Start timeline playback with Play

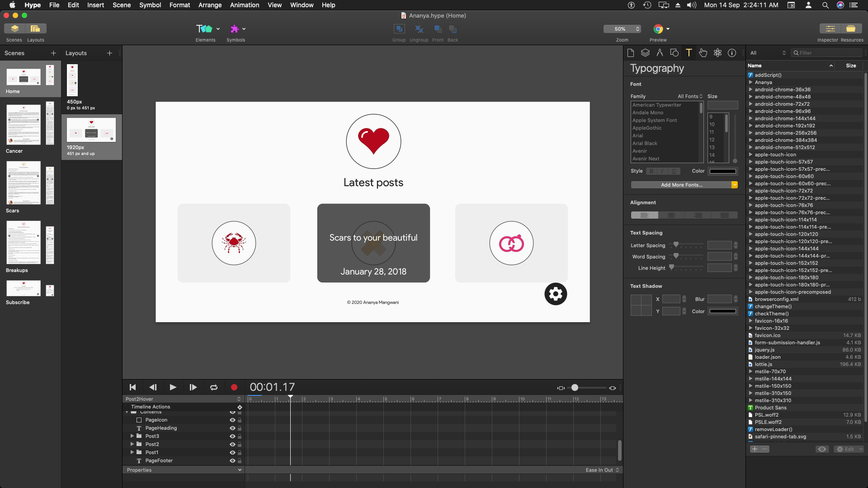173,387
